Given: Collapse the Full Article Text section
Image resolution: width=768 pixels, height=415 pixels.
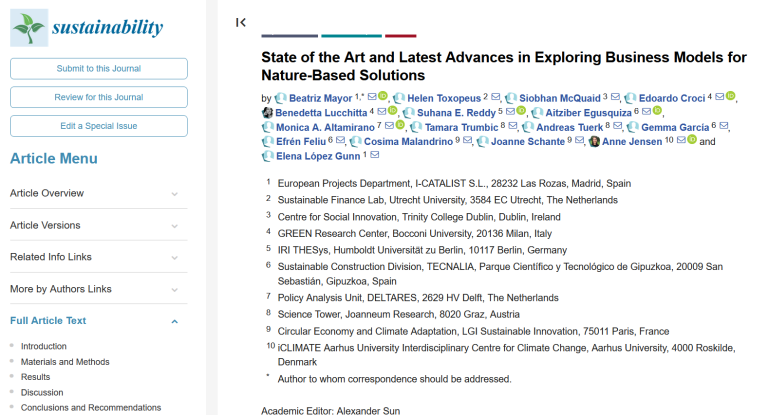Looking at the screenshot, I should [x=174, y=321].
